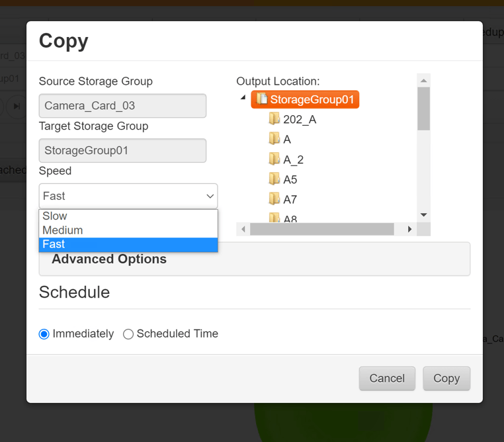This screenshot has height=442, width=504.
Task: Click the horizontal scrollbar in folder tree
Action: pos(321,229)
